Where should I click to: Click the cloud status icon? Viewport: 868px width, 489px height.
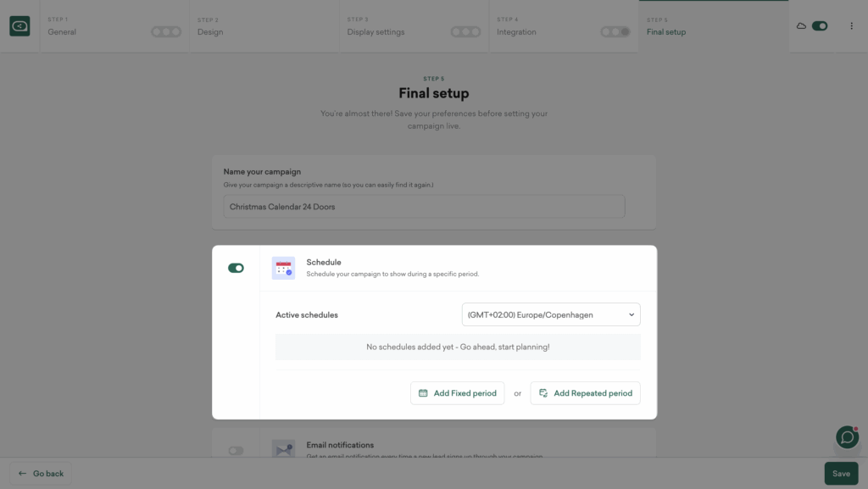pos(801,26)
